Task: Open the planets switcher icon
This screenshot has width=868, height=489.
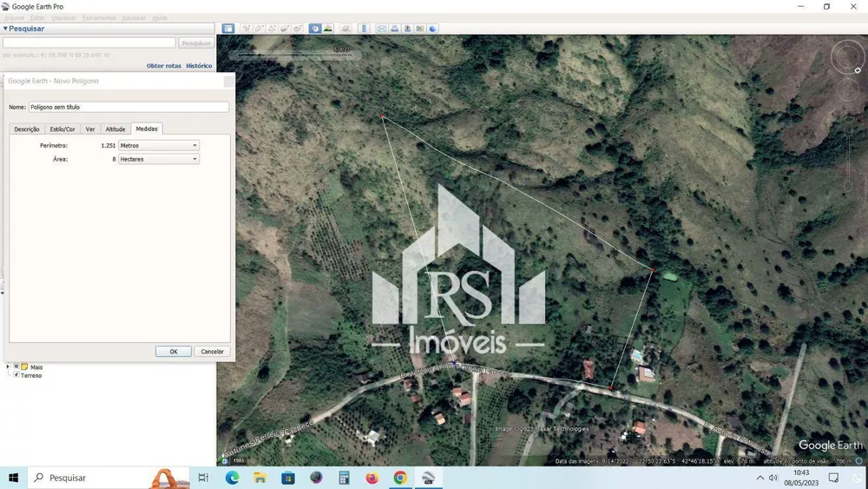Action: click(x=346, y=29)
